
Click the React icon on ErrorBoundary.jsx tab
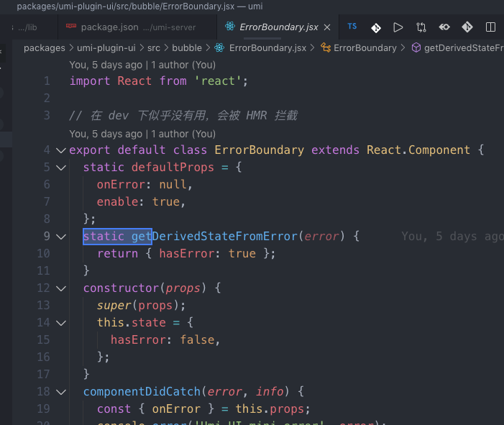[x=230, y=27]
